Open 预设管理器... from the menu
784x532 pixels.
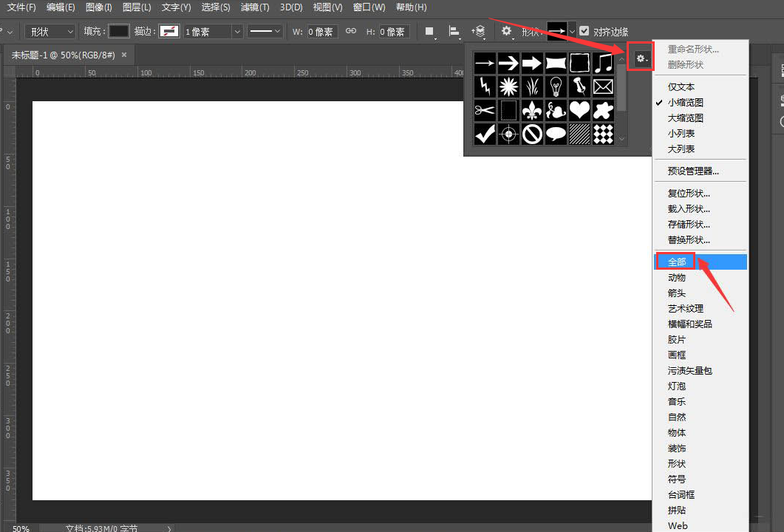(701, 171)
